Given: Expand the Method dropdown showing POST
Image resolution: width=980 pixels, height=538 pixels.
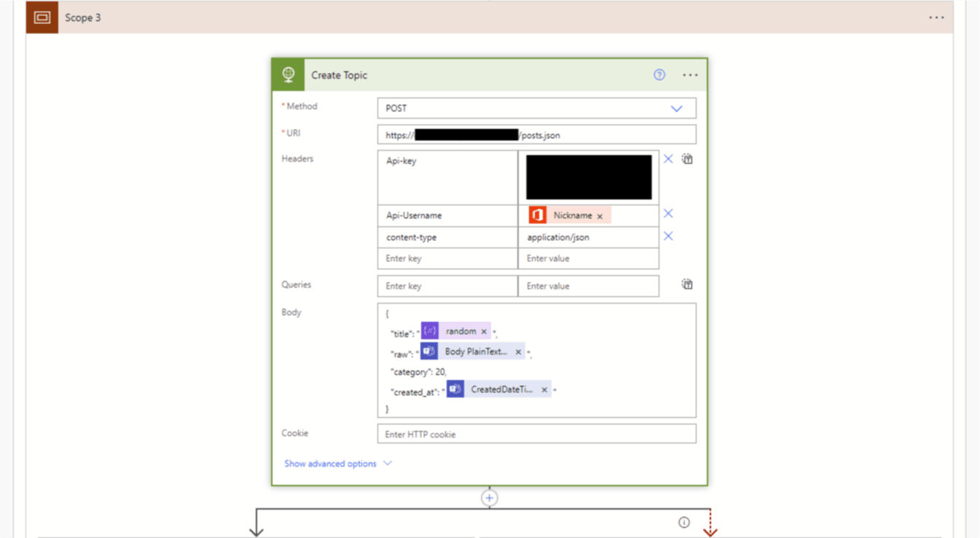Looking at the screenshot, I should coord(676,108).
